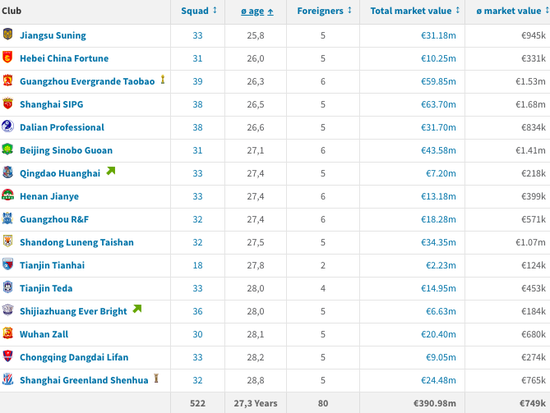Open Chongqing Dangdai Lifan club page

[x=74, y=357]
